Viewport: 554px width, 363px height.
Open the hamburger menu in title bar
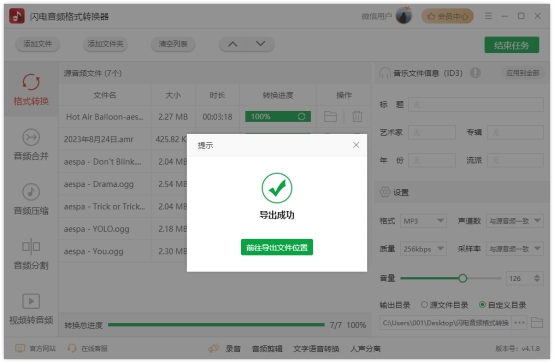488,16
